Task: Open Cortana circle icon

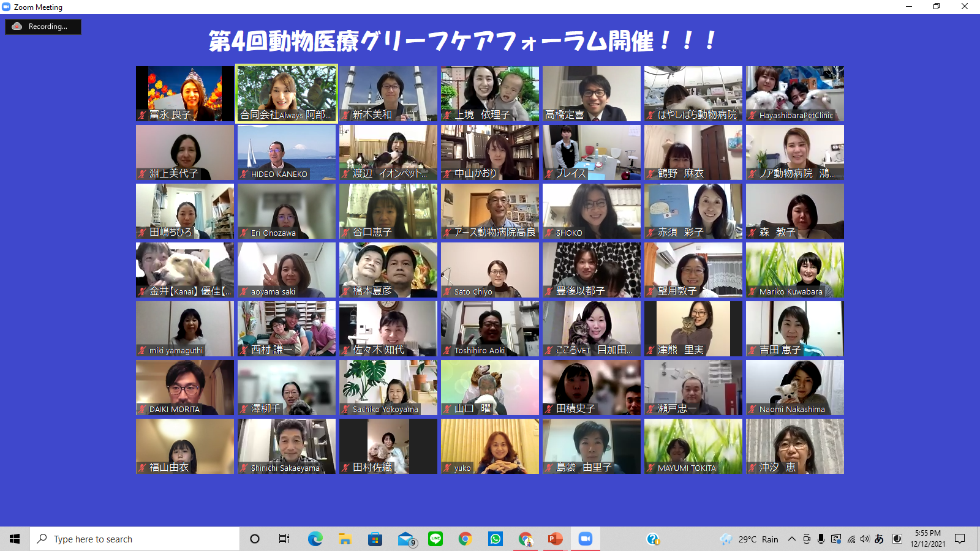Action: click(255, 539)
